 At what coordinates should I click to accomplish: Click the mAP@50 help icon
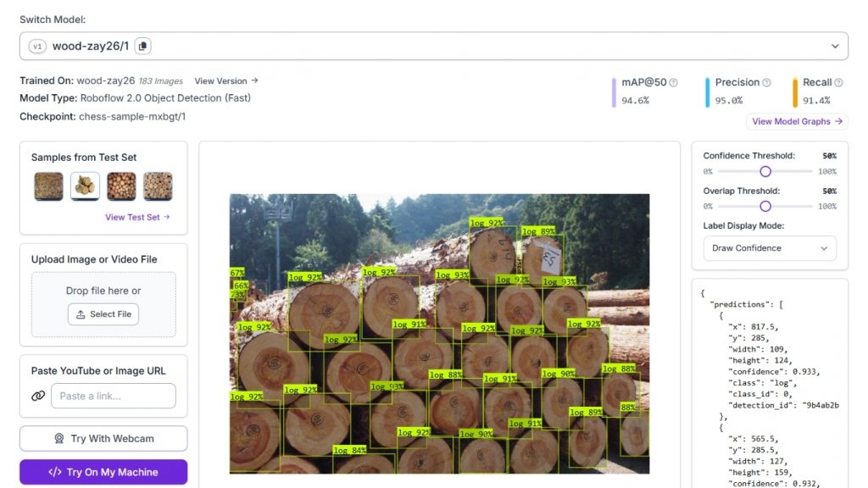pyautogui.click(x=673, y=82)
